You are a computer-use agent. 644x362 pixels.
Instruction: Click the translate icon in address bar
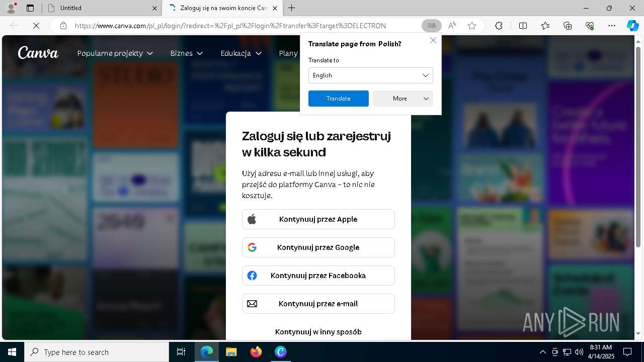pos(432,26)
